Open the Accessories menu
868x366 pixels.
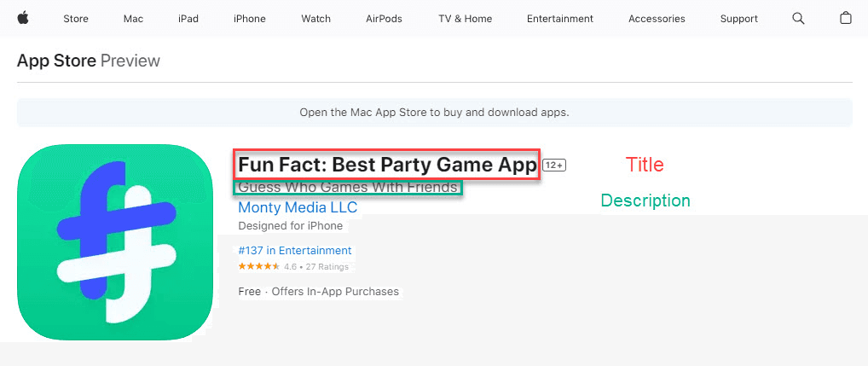point(657,19)
